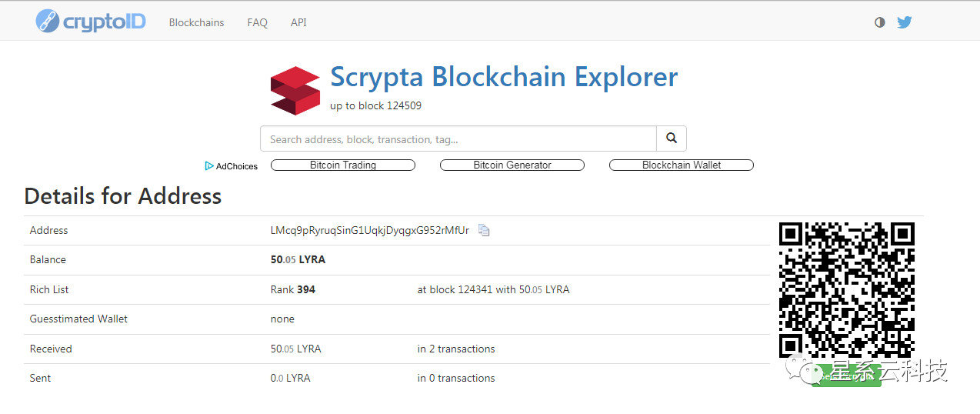Select Guesstimated Wallet value none
Viewport: 980px width, 414px height.
pos(282,319)
